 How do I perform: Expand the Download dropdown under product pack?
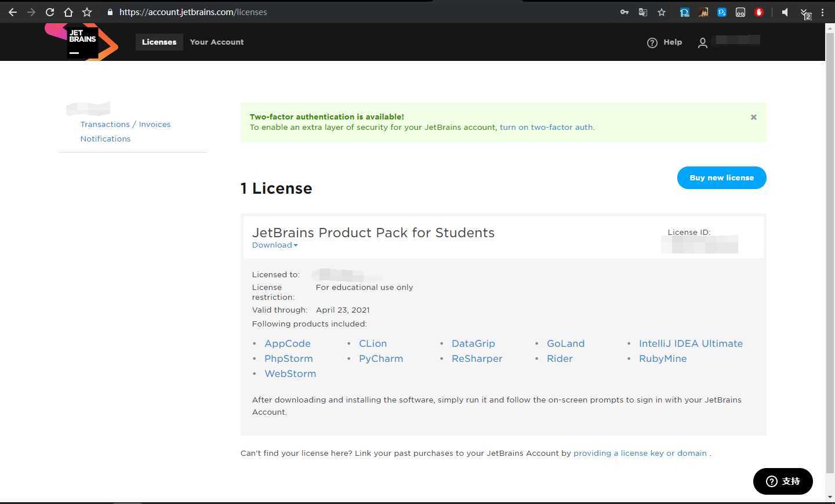pyautogui.click(x=275, y=245)
